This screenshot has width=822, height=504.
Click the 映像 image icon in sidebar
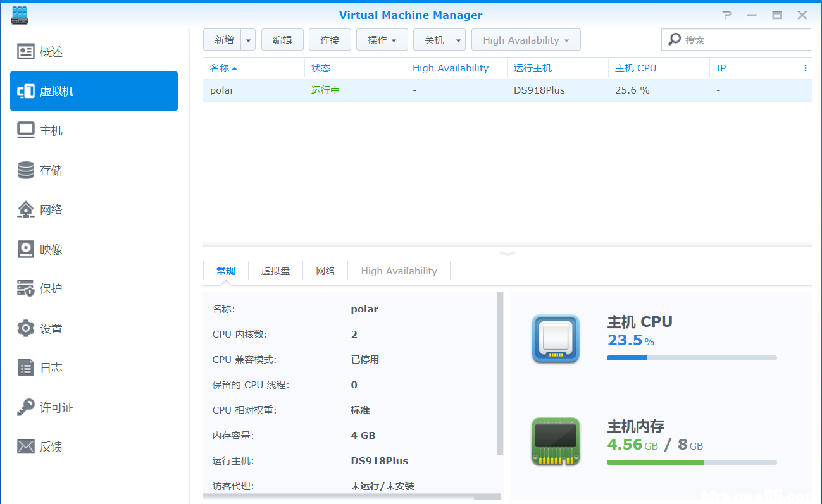coord(26,249)
